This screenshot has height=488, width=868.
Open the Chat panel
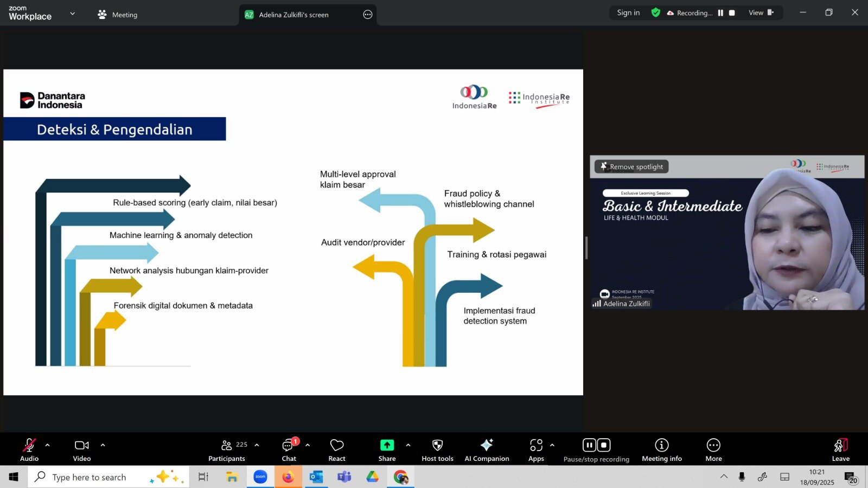coord(289,450)
